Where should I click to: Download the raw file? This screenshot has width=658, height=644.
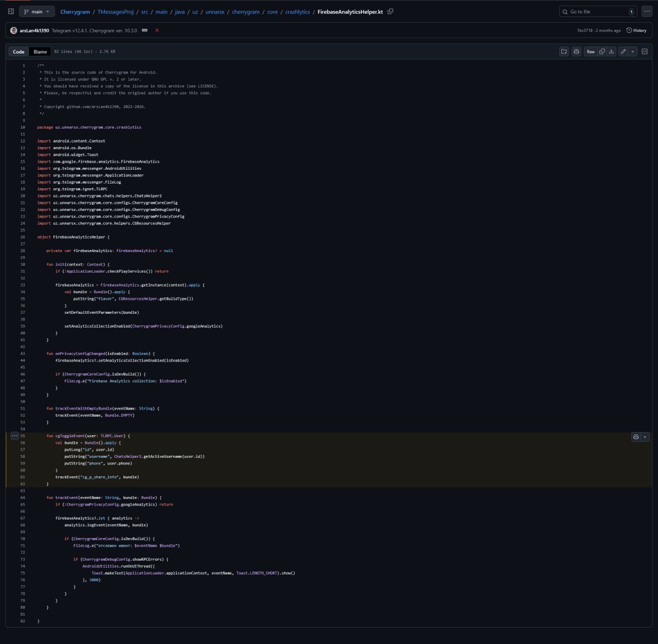[611, 51]
